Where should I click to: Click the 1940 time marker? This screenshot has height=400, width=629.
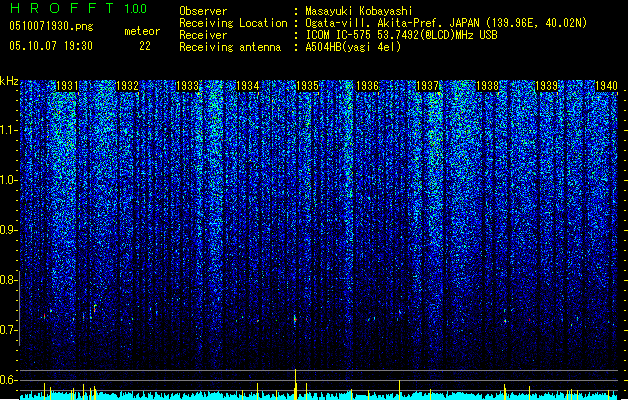(606, 86)
